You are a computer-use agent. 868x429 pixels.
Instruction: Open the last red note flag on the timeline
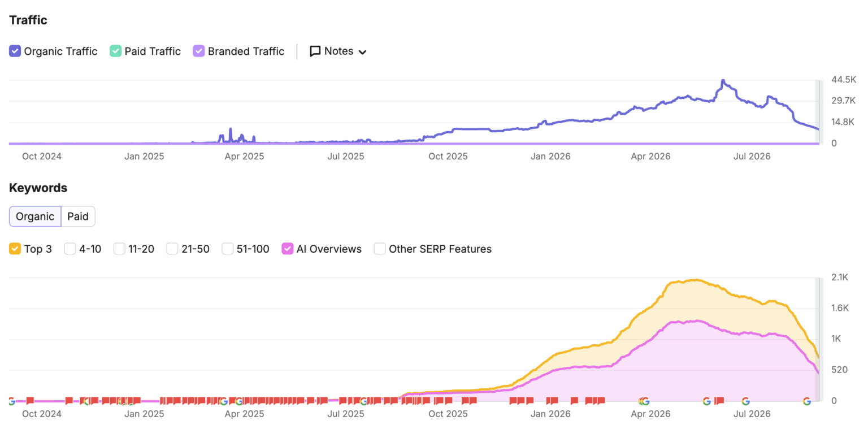pos(719,401)
